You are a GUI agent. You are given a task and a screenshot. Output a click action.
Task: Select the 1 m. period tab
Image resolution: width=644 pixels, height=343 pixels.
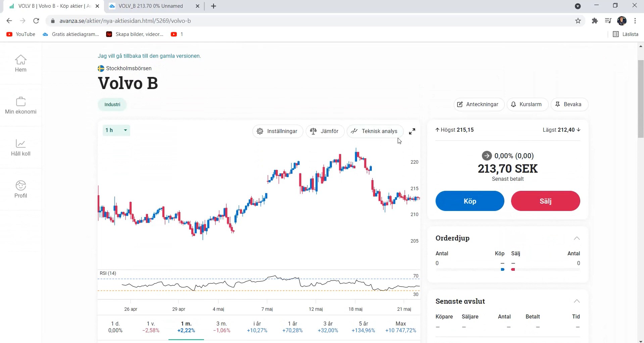[x=186, y=327]
